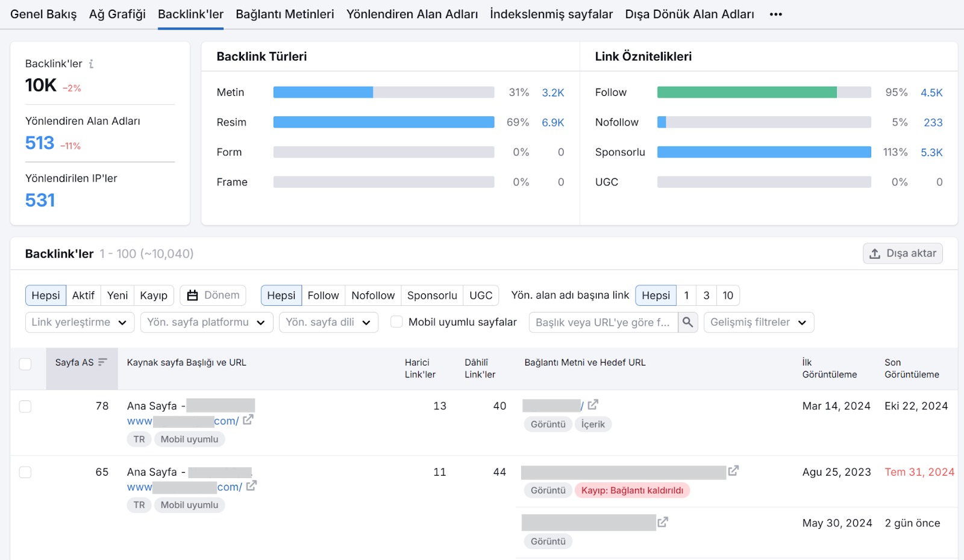The width and height of the screenshot is (964, 560).
Task: Click the Kayıp: Bağlantı kaldırıldı badge
Action: (632, 491)
